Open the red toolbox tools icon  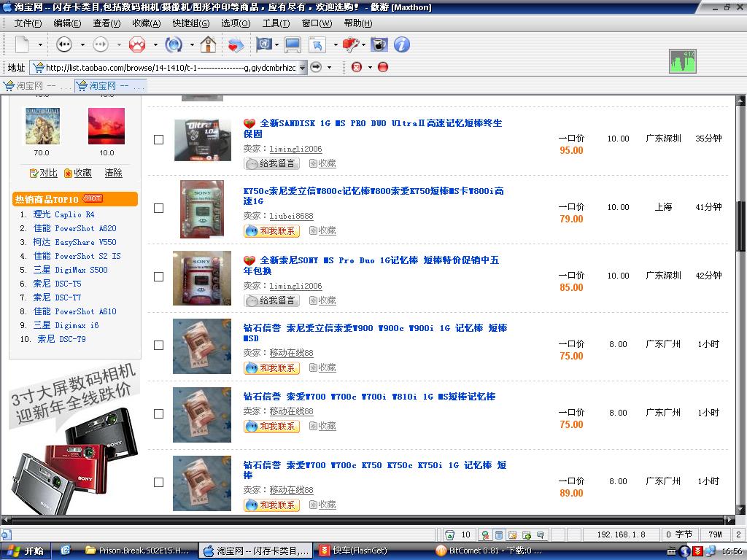point(351,44)
